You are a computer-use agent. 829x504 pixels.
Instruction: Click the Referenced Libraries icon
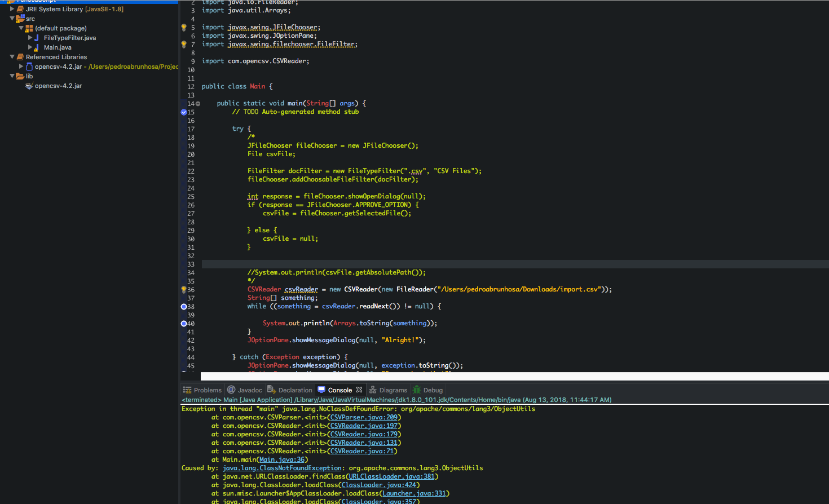click(x=20, y=57)
